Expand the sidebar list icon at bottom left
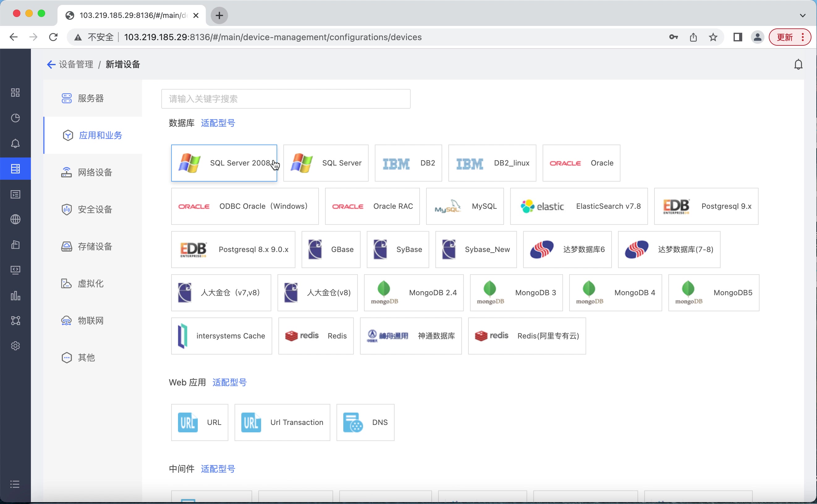Image resolution: width=817 pixels, height=504 pixels. [x=15, y=484]
